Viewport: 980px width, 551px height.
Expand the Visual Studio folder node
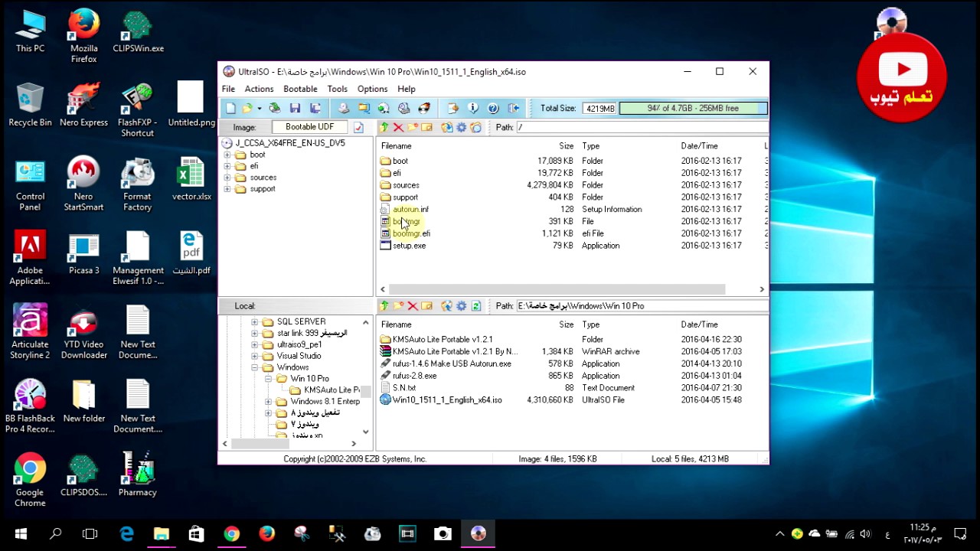(255, 356)
